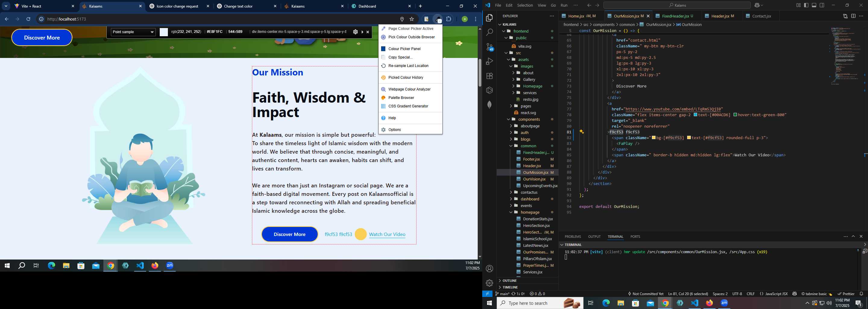
Task: Click Split Editor Right icon in VS Code
Action: point(853,16)
